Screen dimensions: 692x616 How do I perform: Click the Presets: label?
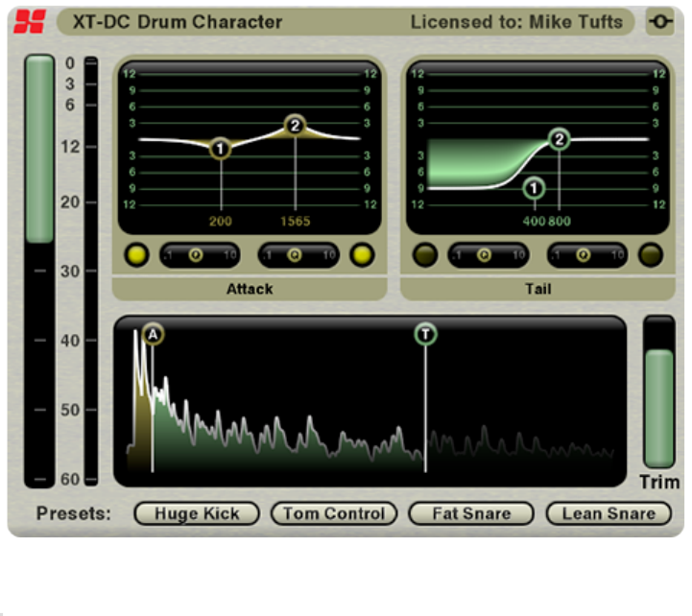tap(74, 513)
